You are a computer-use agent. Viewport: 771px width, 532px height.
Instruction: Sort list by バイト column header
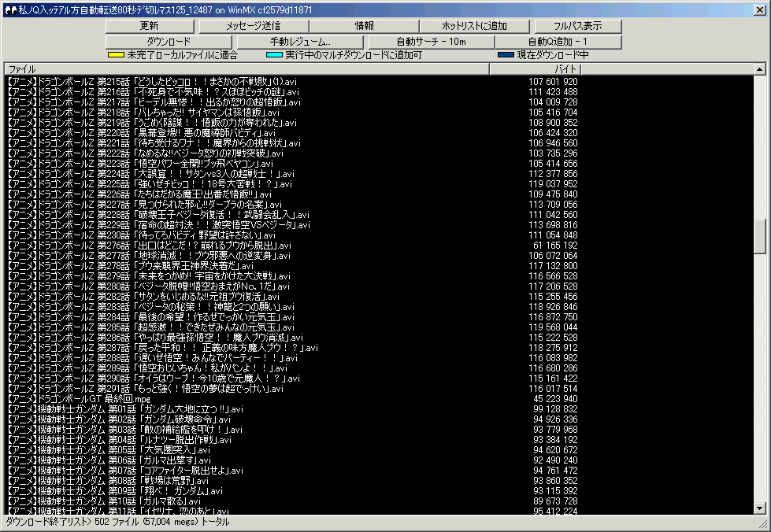click(x=536, y=69)
